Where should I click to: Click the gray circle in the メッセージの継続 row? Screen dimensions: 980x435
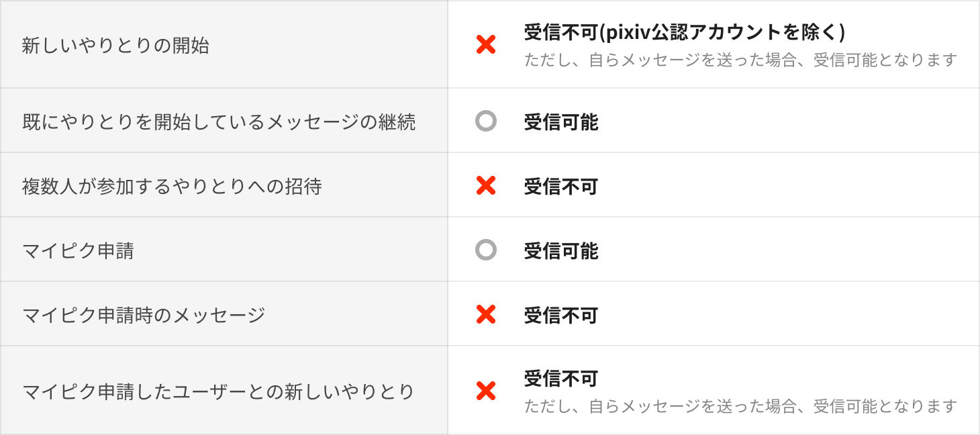pos(485,122)
